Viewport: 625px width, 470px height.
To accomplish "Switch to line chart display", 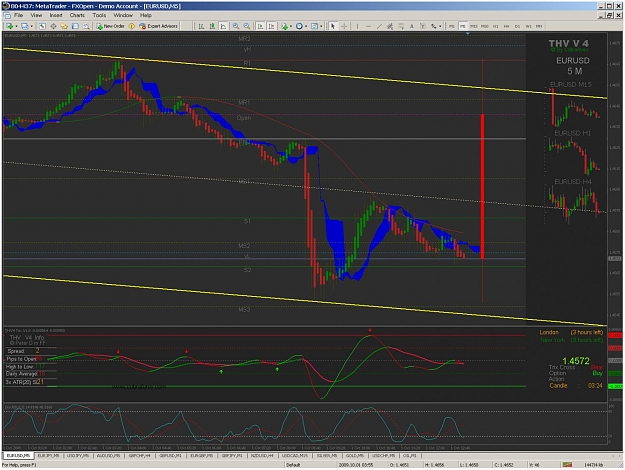I will 223,26.
